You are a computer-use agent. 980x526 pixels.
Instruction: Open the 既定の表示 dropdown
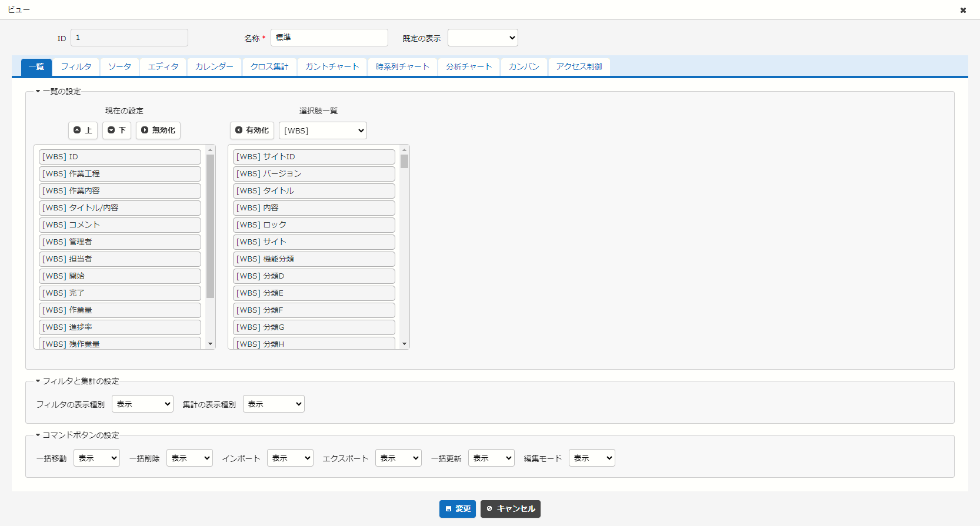[x=483, y=38]
